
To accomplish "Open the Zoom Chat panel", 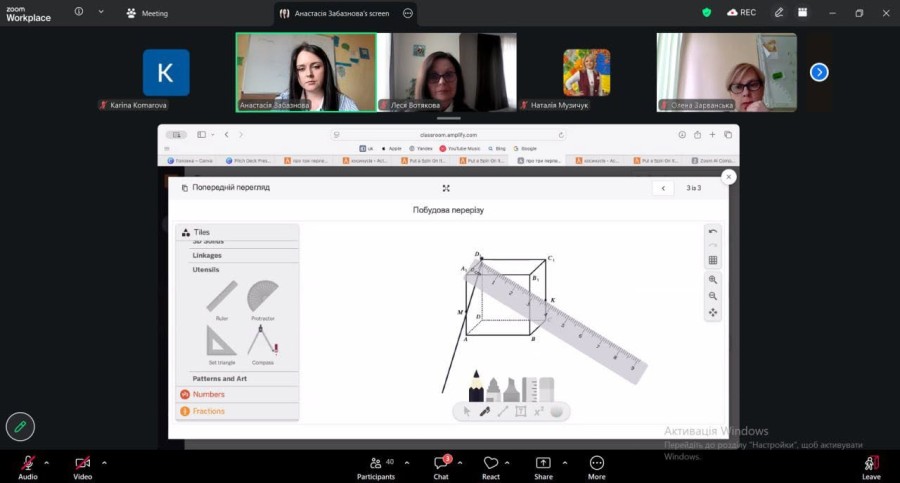I will (x=441, y=467).
